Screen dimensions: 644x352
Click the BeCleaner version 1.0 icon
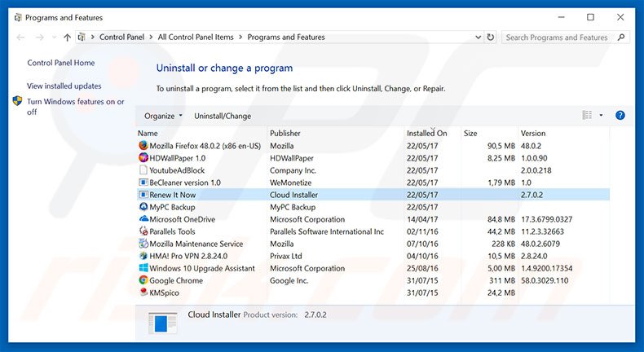(143, 183)
